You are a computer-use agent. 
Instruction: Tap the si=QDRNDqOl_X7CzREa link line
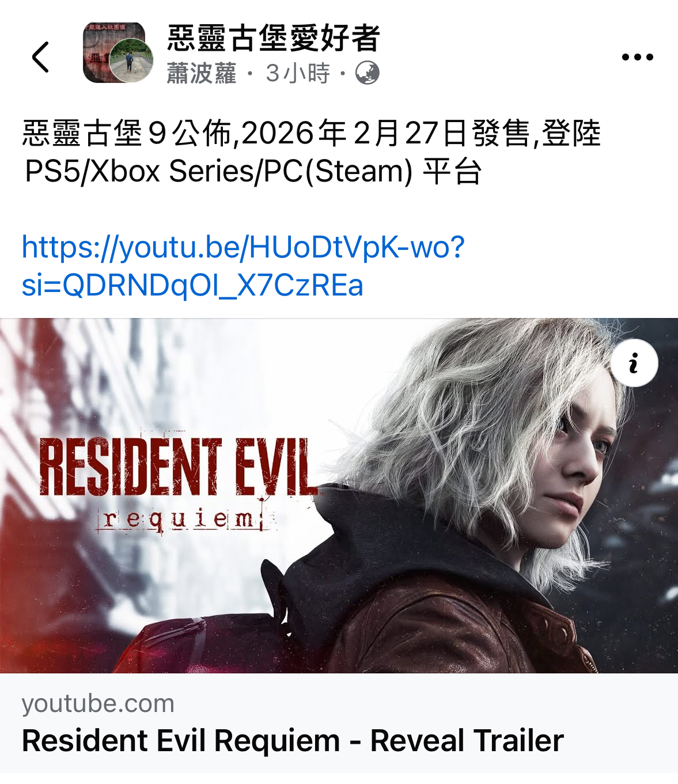pyautogui.click(x=193, y=285)
